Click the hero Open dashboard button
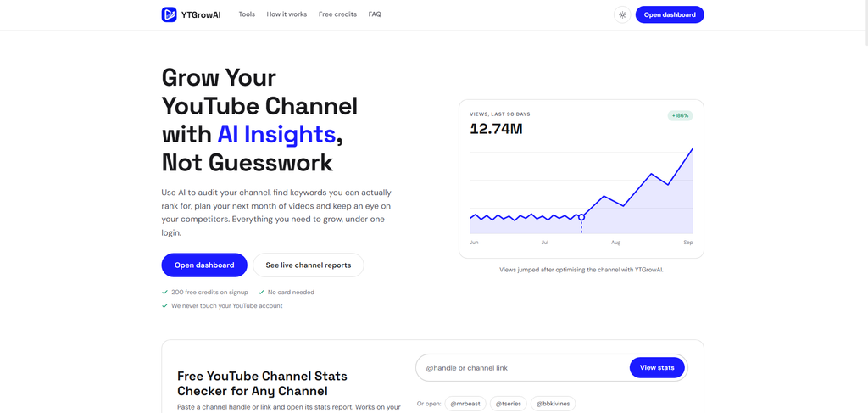Screen dimensions: 868x413 click(204, 265)
